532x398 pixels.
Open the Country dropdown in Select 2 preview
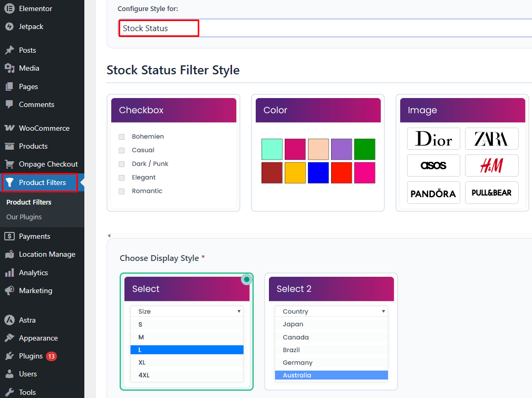(331, 311)
